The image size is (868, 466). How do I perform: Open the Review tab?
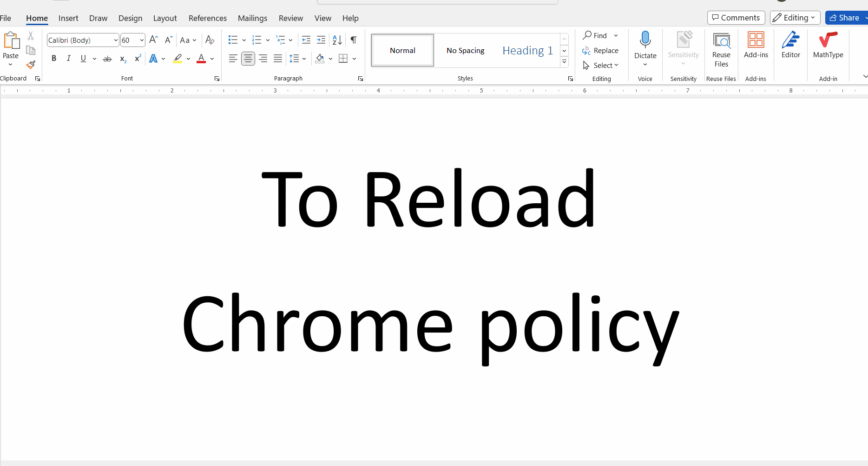(291, 18)
